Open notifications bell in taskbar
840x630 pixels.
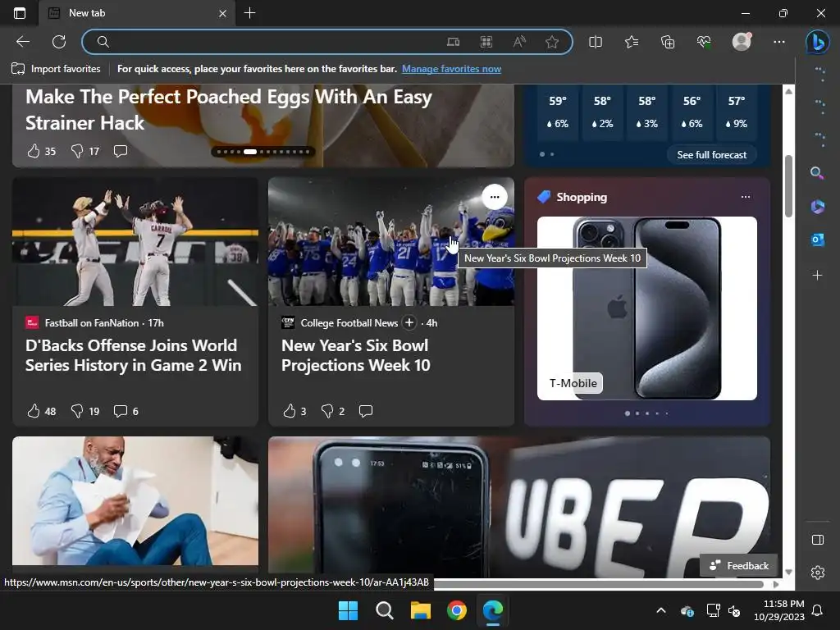tap(818, 610)
